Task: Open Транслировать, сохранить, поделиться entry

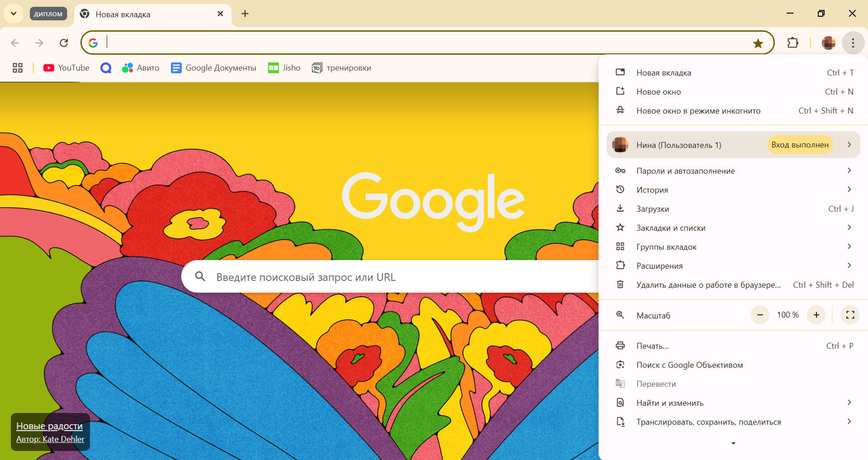Action: 733,422
